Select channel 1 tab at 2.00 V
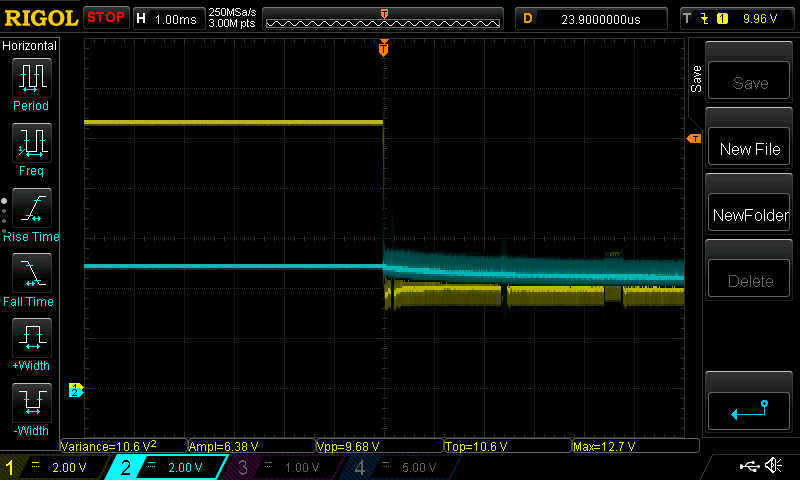The width and height of the screenshot is (800, 480). [x=55, y=467]
